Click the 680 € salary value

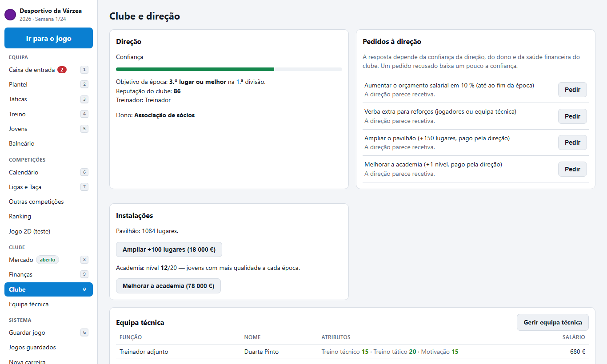pyautogui.click(x=577, y=352)
